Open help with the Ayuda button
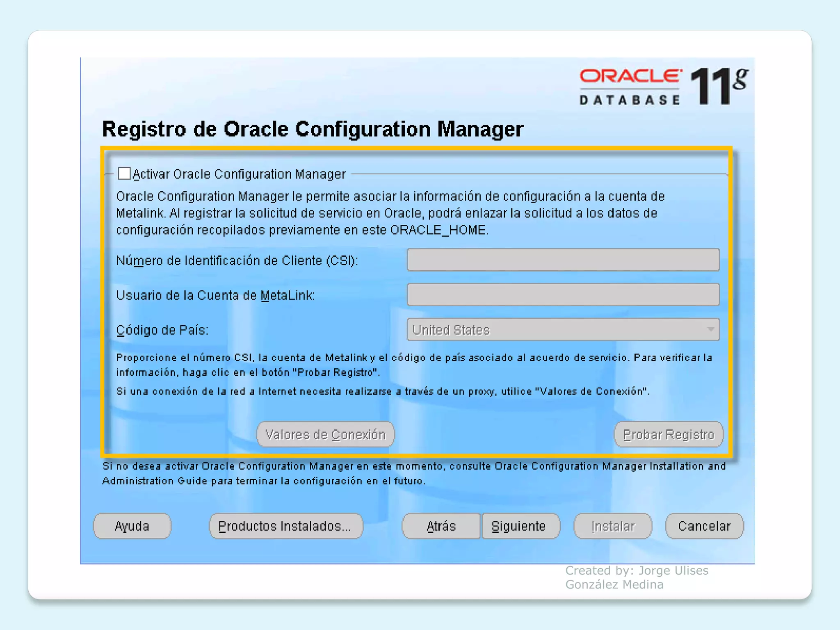Image resolution: width=840 pixels, height=630 pixels. (x=132, y=526)
